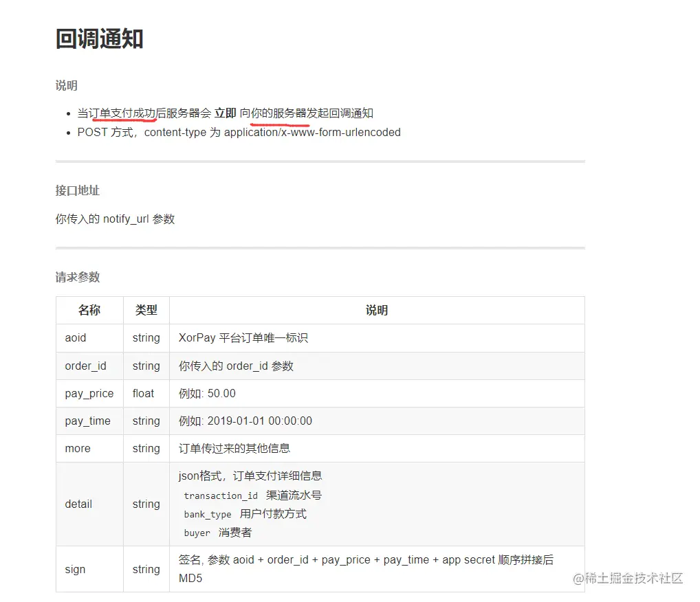The height and width of the screenshot is (602, 700).
Task: Click the string type cell in aoid row
Action: (146, 338)
